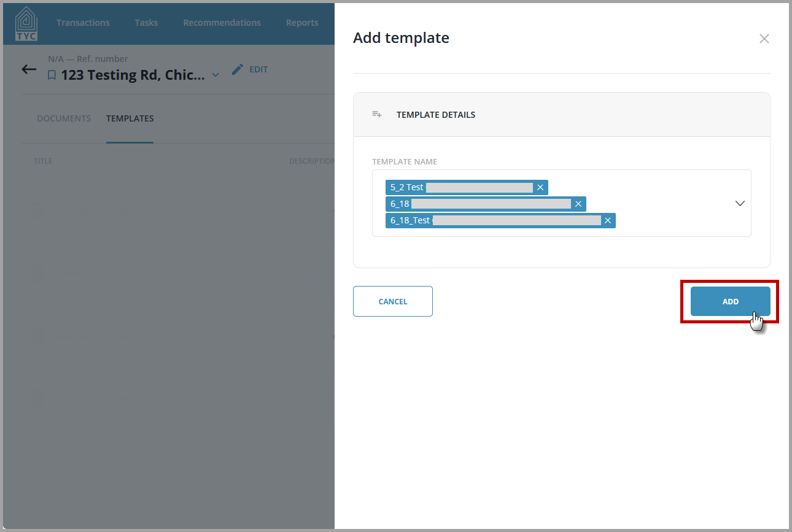Open the Tasks menu

[x=146, y=23]
